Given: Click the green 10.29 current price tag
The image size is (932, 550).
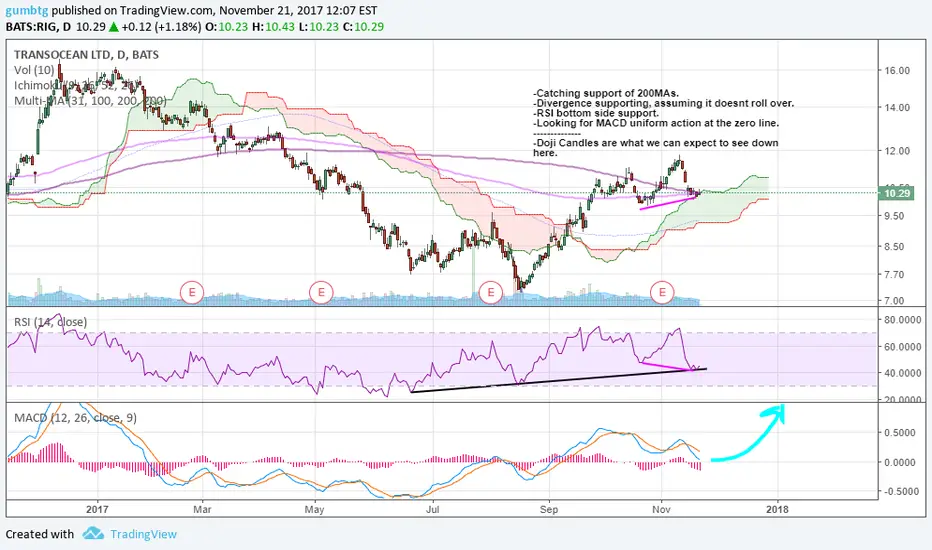Looking at the screenshot, I should point(896,193).
